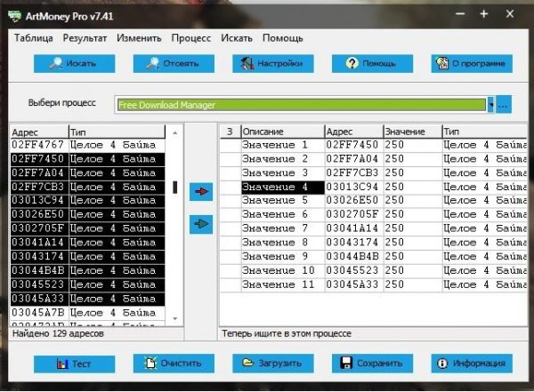Minimize the ArtMoney window
This screenshot has width=534, height=392.
coord(460,14)
